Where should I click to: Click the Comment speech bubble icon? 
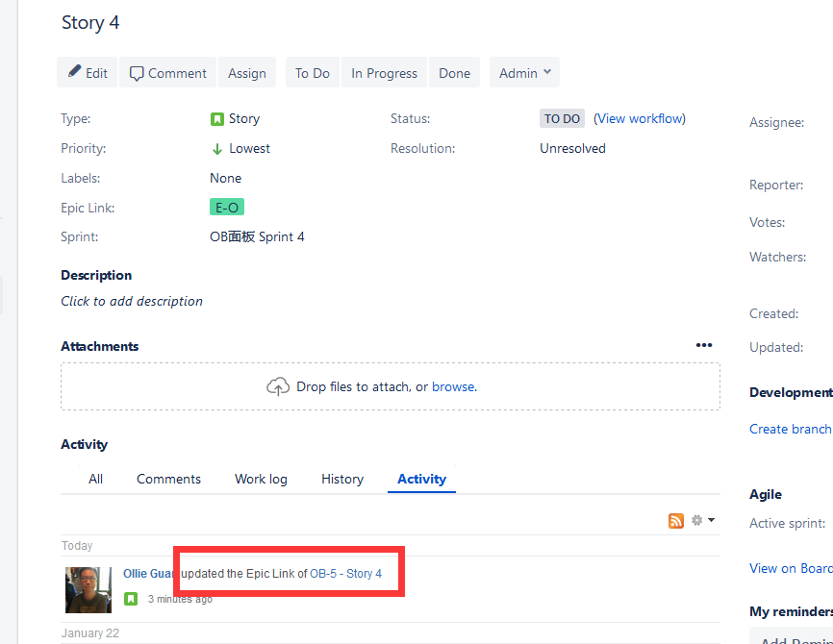click(137, 72)
